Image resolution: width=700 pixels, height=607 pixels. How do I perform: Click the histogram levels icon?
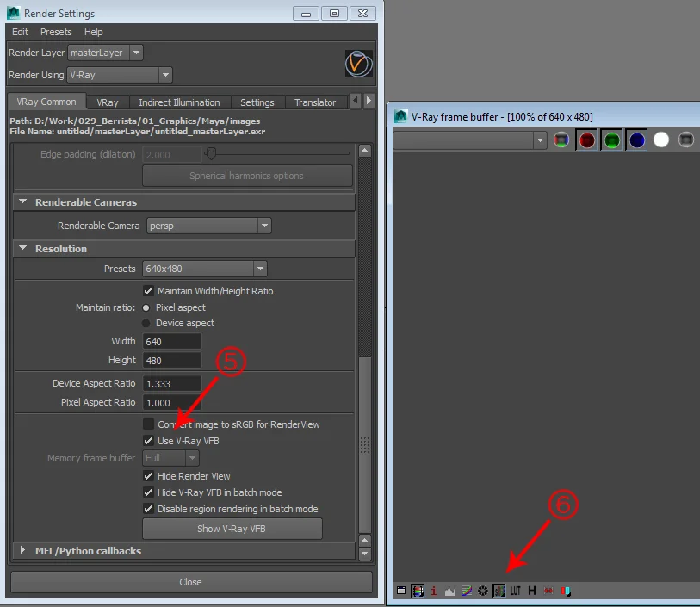click(x=450, y=591)
